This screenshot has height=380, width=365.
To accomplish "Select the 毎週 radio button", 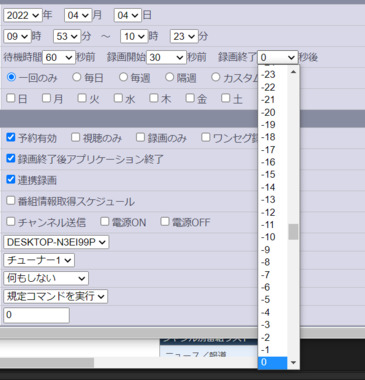I will click(x=123, y=77).
